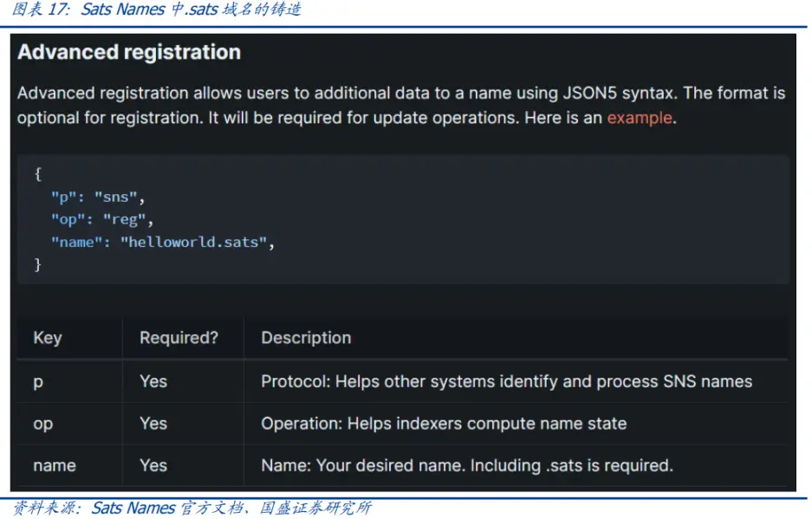Select the "p" key cell in table

[x=38, y=382]
